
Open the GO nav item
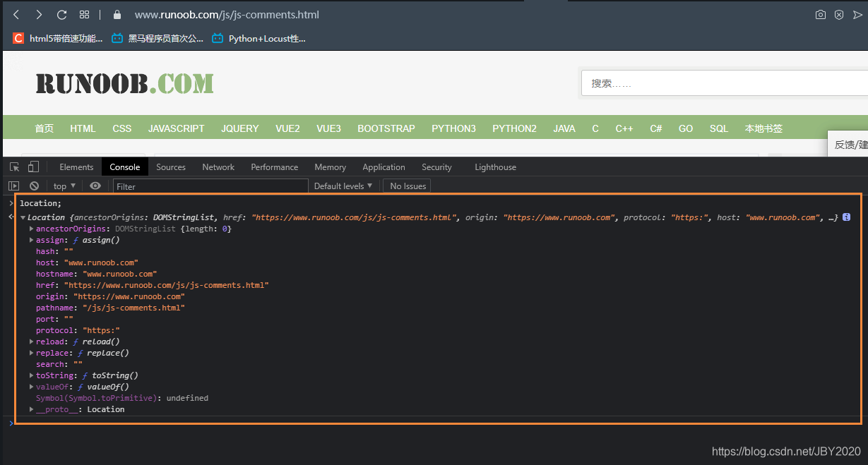point(686,128)
